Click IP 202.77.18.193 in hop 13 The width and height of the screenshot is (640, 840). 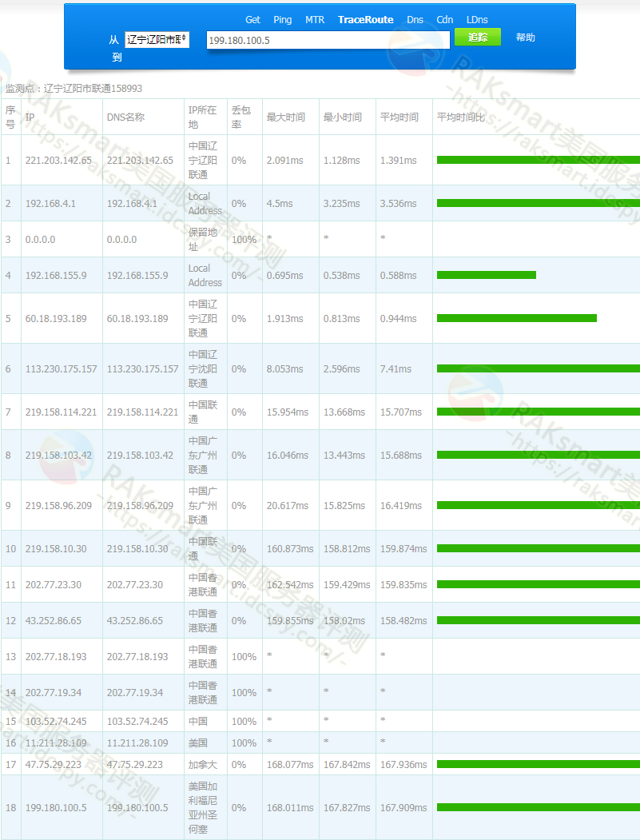pyautogui.click(x=56, y=657)
